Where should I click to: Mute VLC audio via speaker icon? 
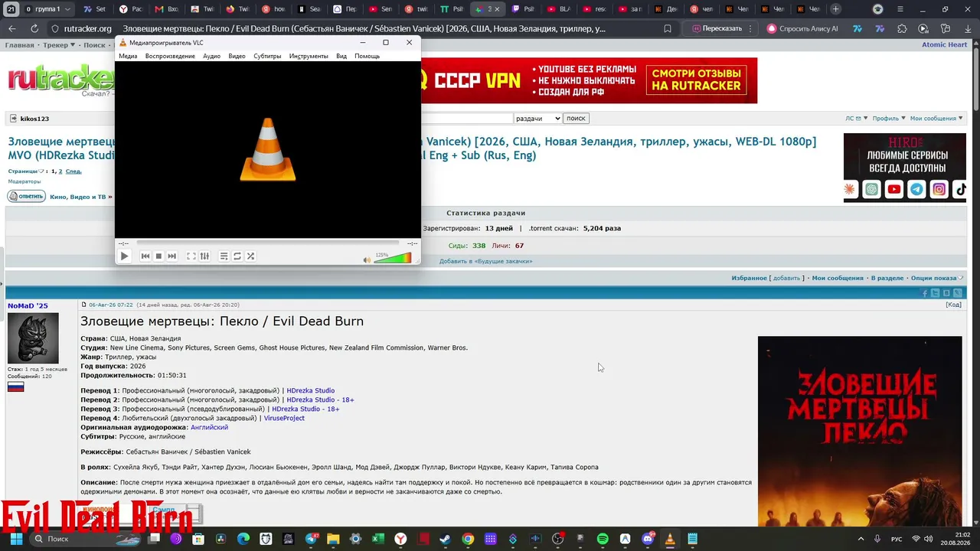(x=367, y=260)
